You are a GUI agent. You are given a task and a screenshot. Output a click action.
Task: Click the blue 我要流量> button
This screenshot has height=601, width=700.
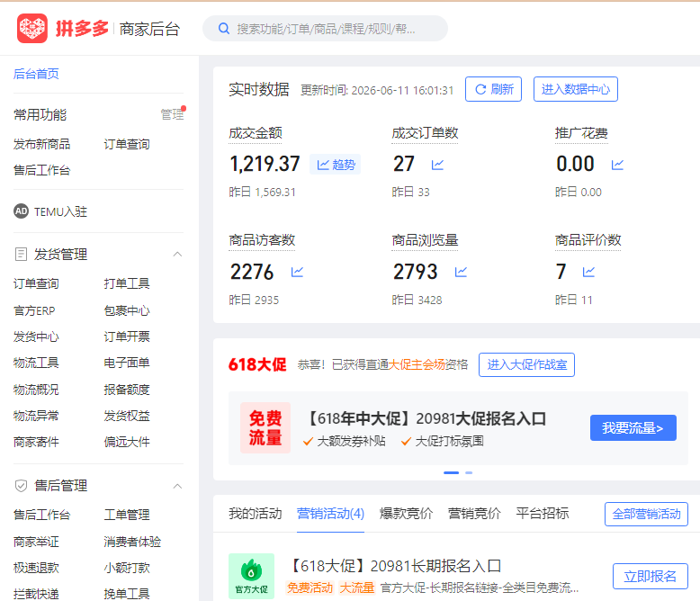(x=633, y=427)
